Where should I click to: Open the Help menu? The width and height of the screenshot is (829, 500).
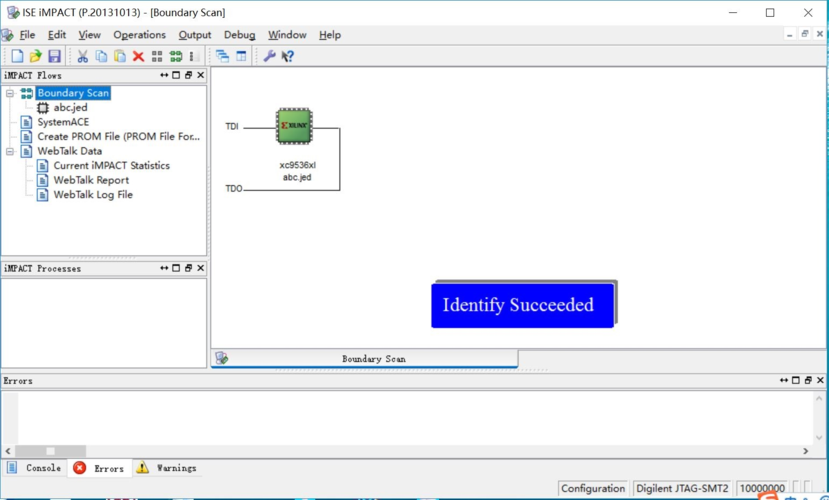pyautogui.click(x=330, y=35)
